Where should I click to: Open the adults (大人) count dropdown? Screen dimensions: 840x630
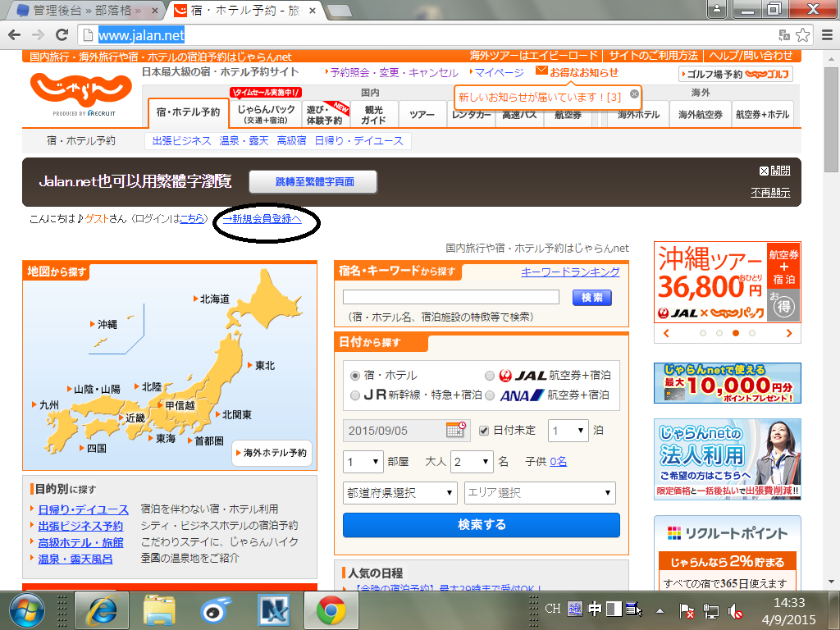click(x=472, y=462)
